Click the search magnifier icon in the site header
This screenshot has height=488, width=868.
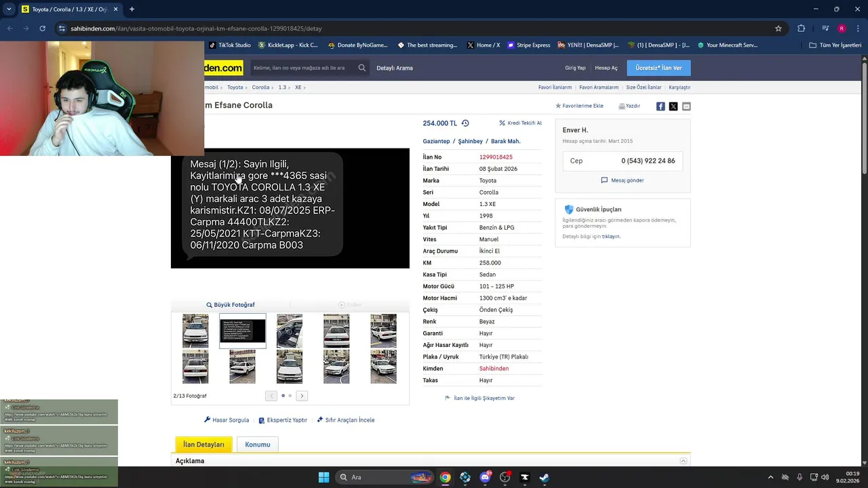[x=362, y=68]
